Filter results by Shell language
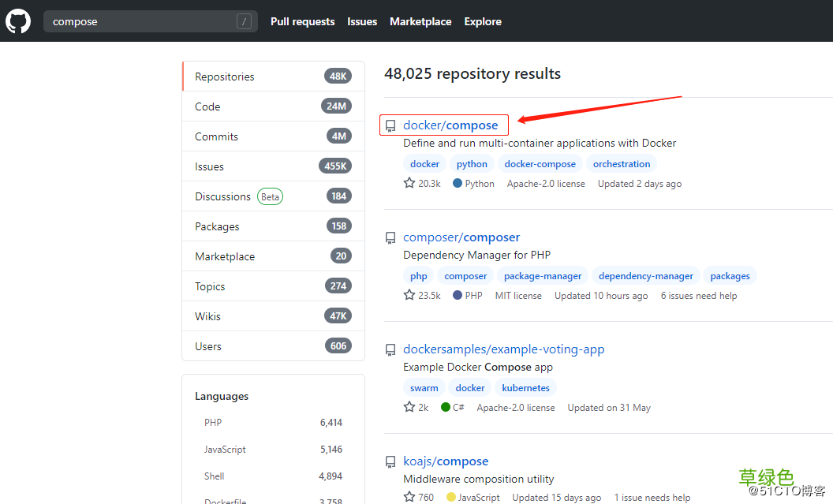Screen dimensions: 833x504 coord(274,476)
